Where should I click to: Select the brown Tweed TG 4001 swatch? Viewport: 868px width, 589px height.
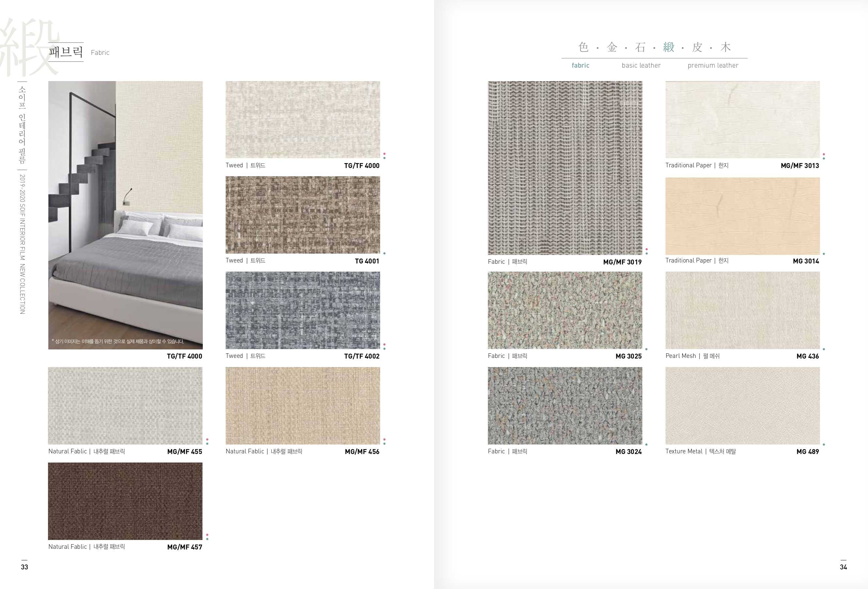pyautogui.click(x=302, y=215)
